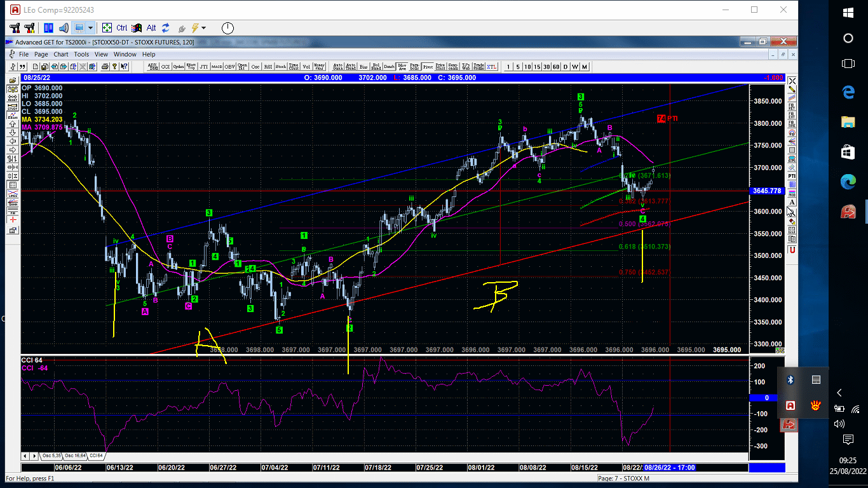
Task: Click the Elliott wave tool in side palette
Action: 12,115
